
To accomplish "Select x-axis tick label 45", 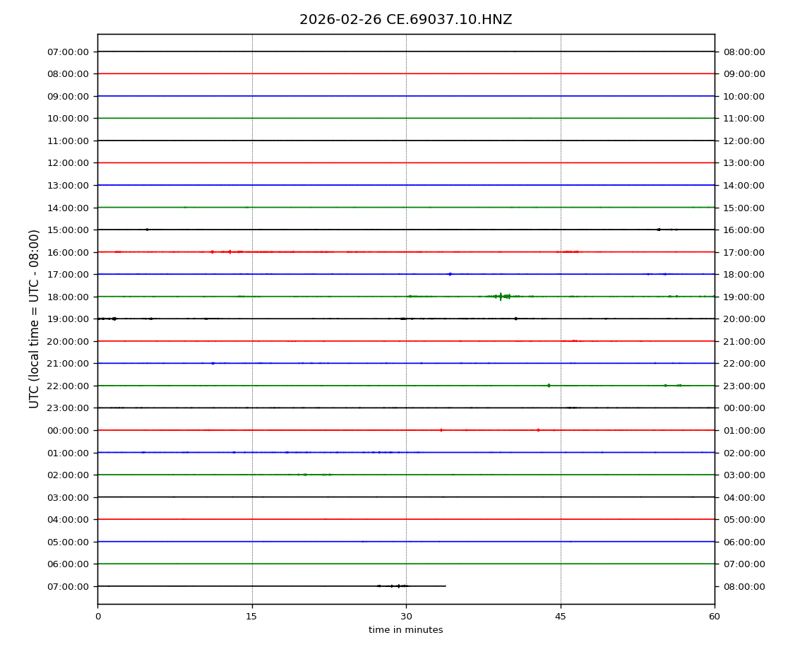I will [561, 617].
